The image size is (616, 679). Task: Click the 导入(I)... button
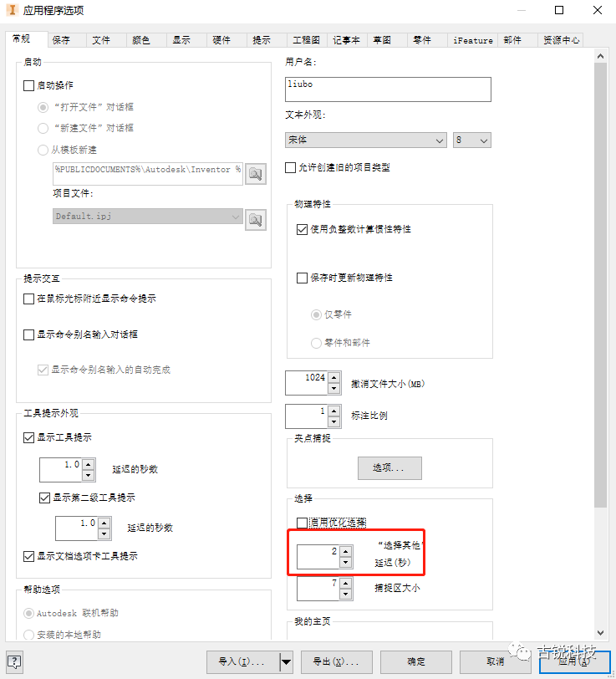tap(243, 662)
